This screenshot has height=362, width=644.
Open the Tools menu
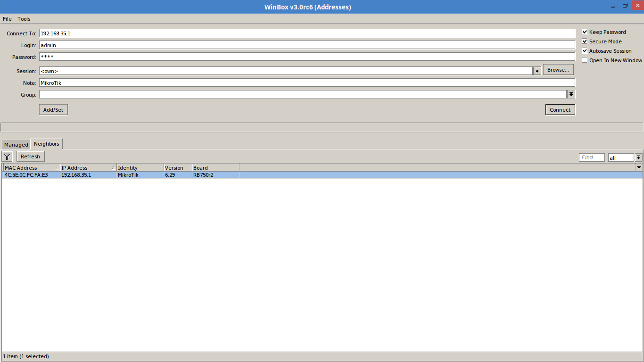point(24,19)
